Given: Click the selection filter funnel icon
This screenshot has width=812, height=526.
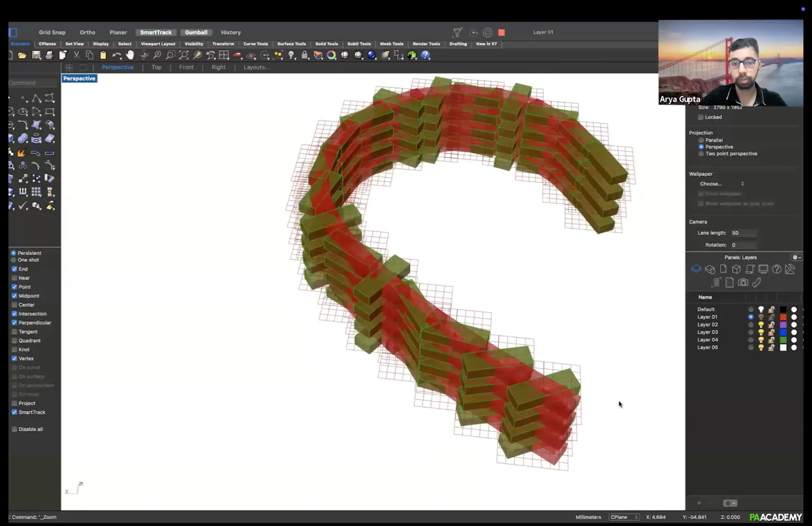Looking at the screenshot, I should coord(457,33).
